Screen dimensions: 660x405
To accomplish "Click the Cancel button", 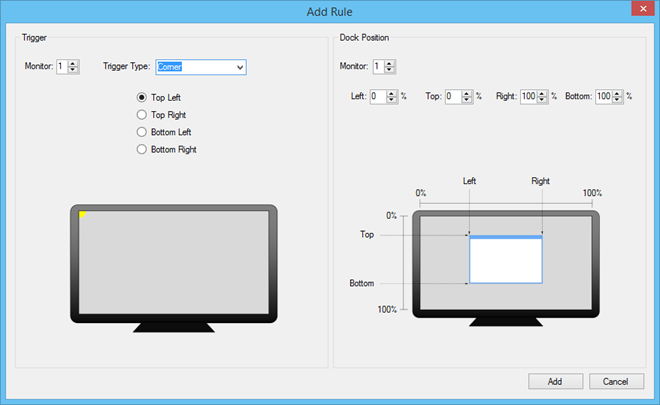I will [x=616, y=381].
